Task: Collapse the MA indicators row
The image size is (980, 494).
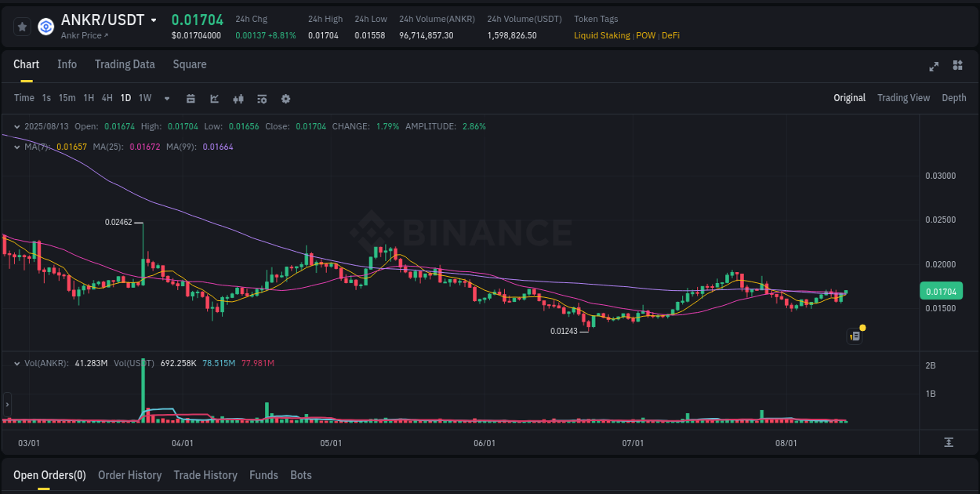Action: click(16, 147)
